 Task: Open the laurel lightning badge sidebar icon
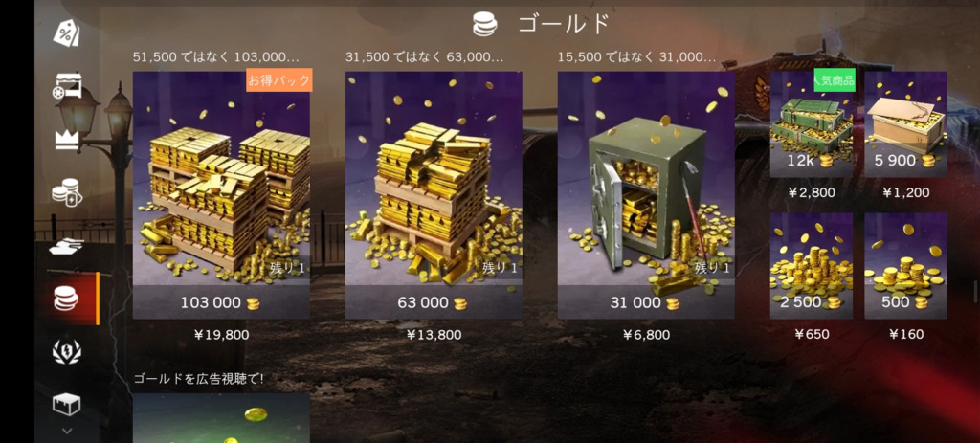pos(66,352)
